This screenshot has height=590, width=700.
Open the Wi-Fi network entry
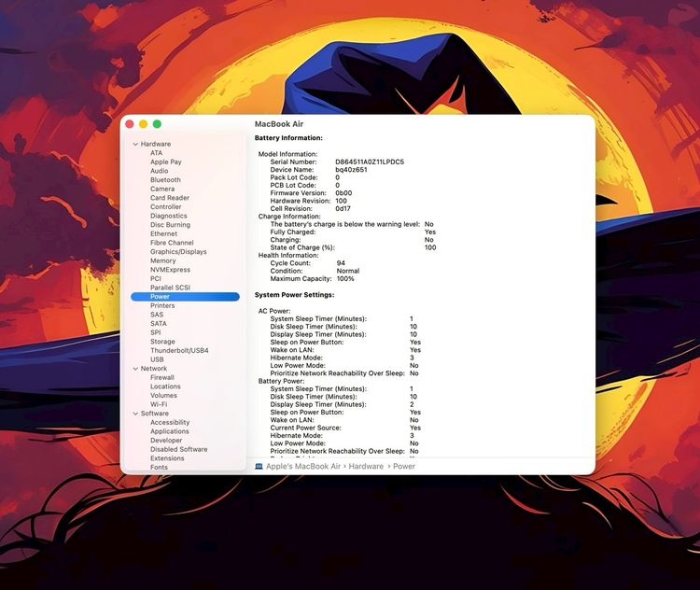(x=159, y=404)
